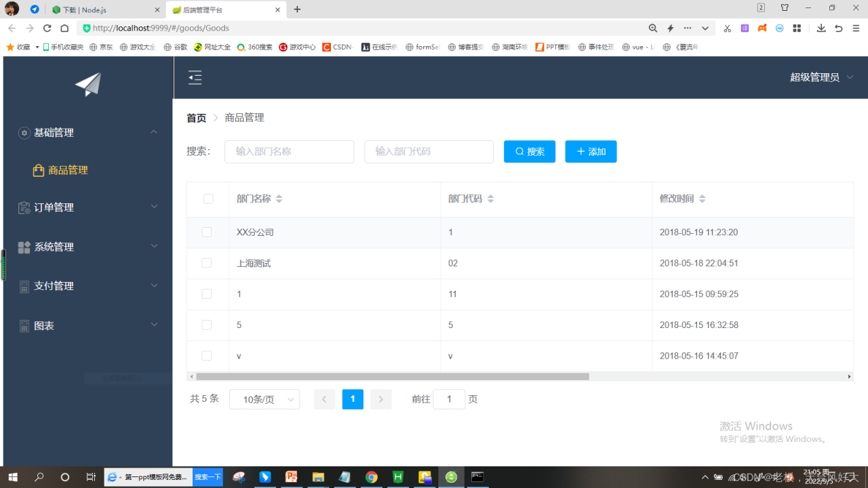
Task: Open the browser downloads icon
Action: click(x=821, y=28)
